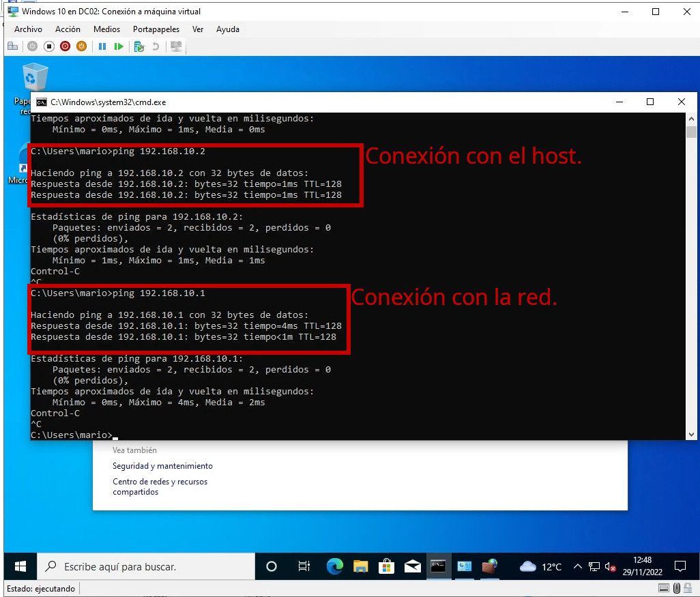
Task: Click the Seguridad y mantenimiento link
Action: click(162, 466)
